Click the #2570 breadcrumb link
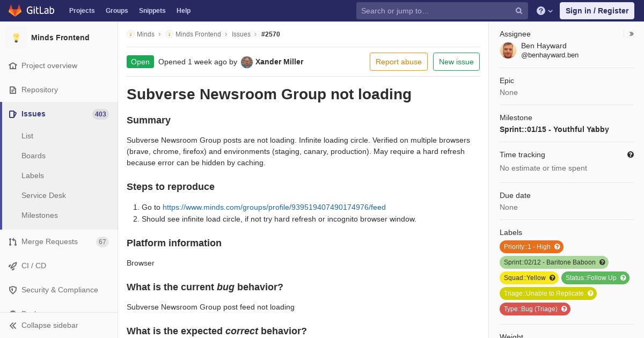 click(270, 34)
